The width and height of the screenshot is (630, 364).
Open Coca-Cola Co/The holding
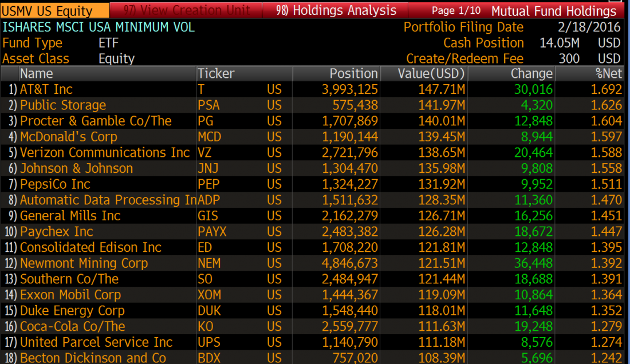point(72,326)
